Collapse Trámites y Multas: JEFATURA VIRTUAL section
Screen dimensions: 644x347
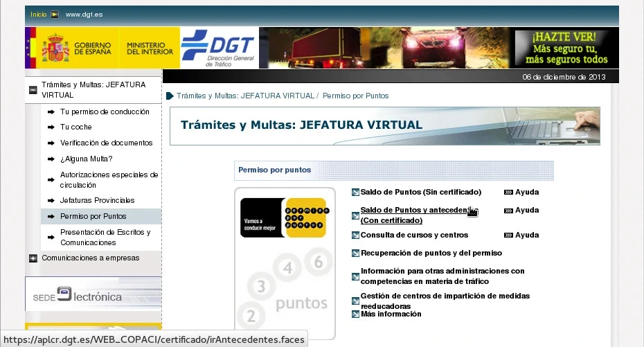pyautogui.click(x=33, y=89)
